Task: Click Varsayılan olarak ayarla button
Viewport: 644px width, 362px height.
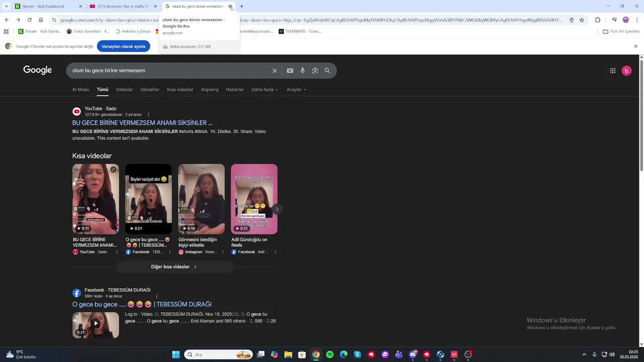Action: pos(123,46)
